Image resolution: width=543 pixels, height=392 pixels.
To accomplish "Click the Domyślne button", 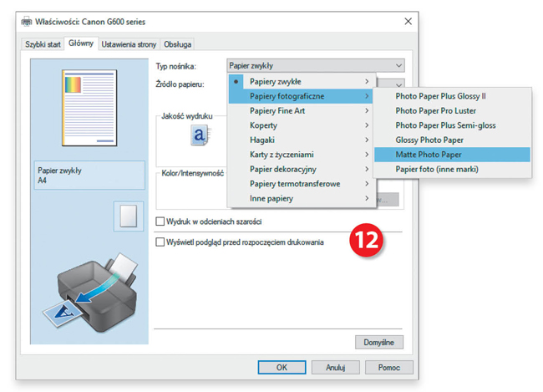I will 379,342.
